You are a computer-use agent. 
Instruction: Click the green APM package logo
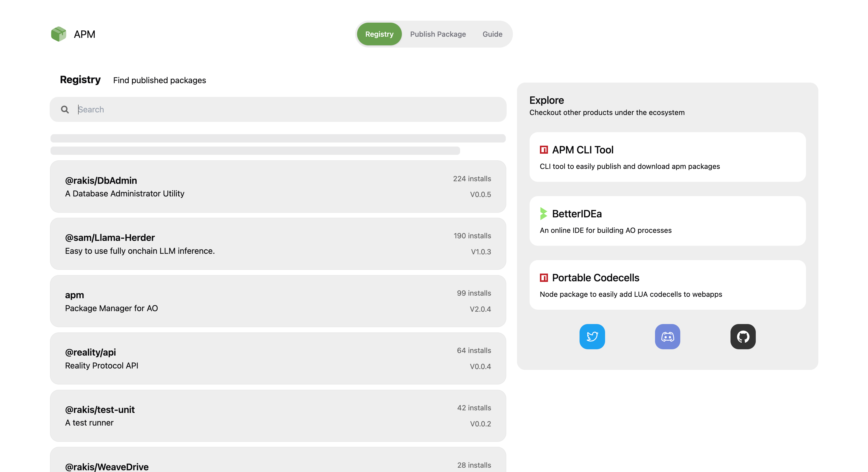[59, 34]
